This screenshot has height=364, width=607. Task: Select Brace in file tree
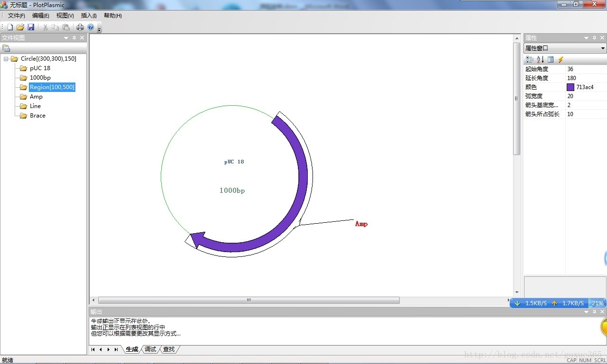click(x=37, y=115)
